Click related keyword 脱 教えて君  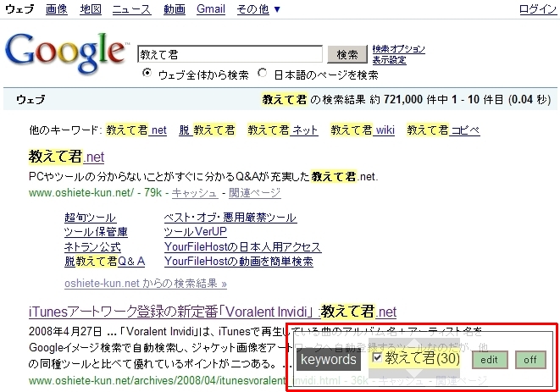coord(207,130)
